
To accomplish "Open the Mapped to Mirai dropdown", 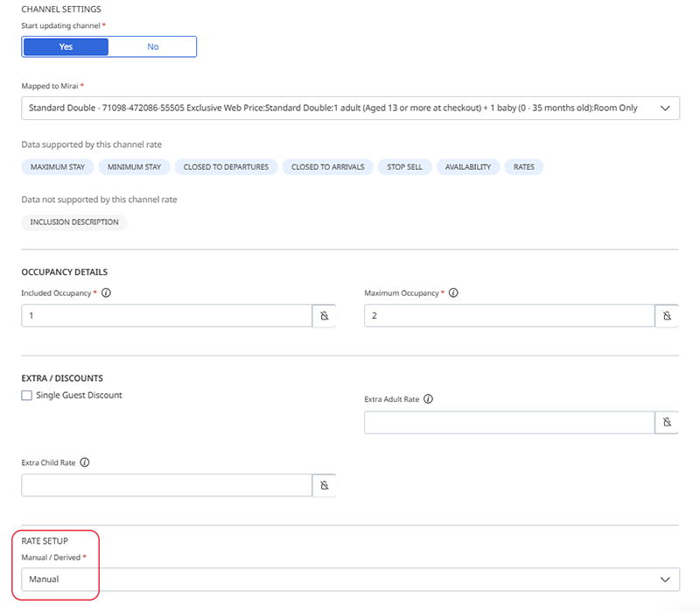I will 350,107.
